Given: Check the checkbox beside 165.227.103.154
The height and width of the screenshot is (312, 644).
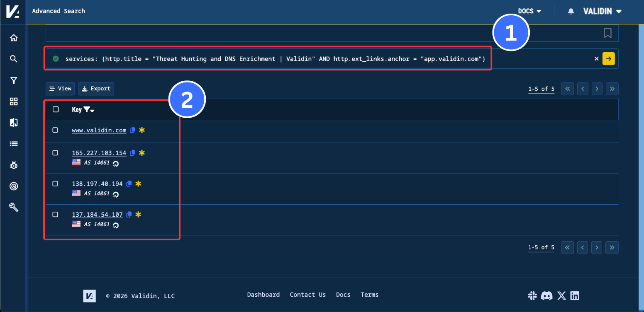Looking at the screenshot, I should click(x=55, y=152).
